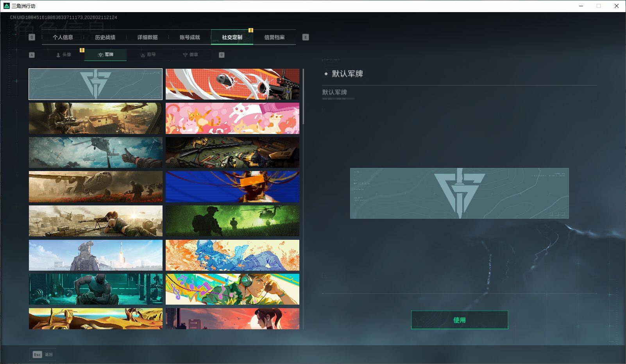
Task: Click the large default dog tag preview
Action: tap(460, 193)
